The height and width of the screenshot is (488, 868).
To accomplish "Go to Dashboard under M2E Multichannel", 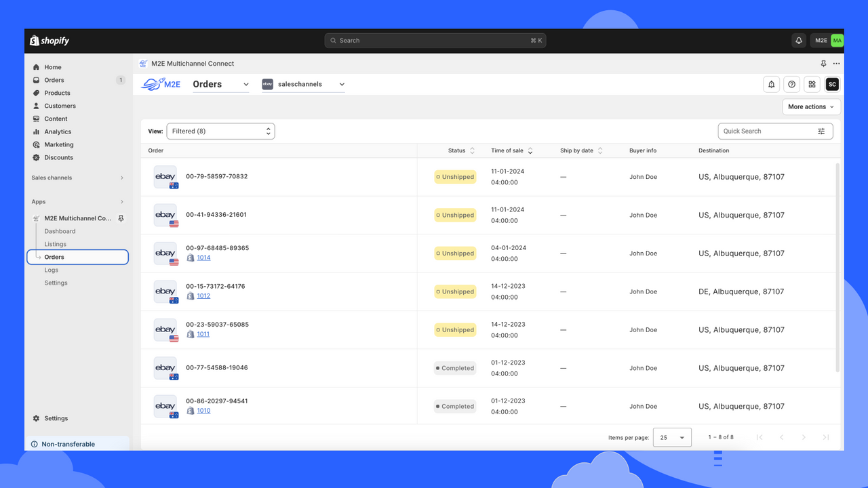I will click(60, 231).
